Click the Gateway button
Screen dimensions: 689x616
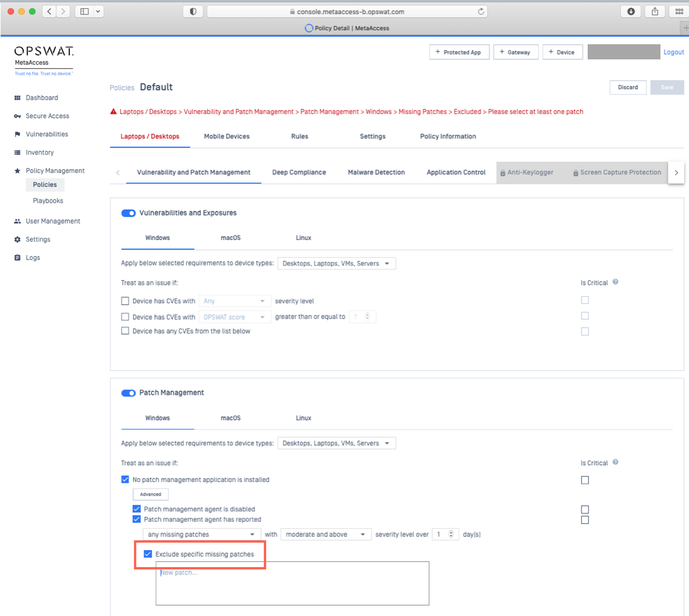(516, 52)
